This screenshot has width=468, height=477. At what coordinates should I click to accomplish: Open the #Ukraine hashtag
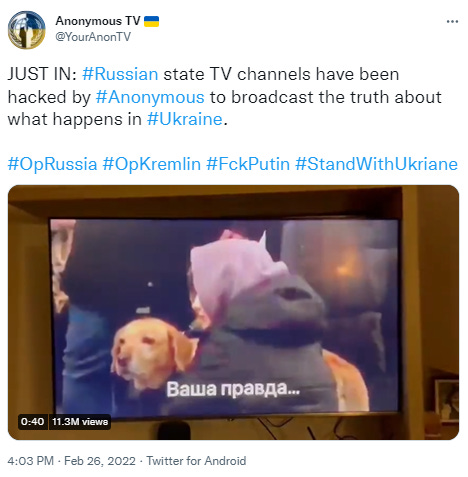(x=185, y=119)
